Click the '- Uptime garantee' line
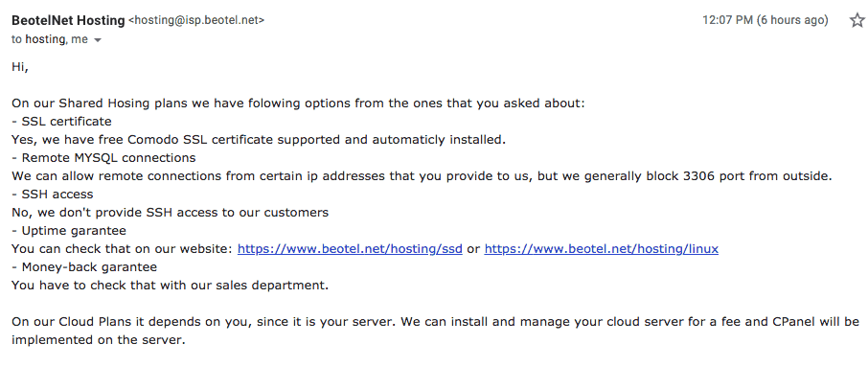The image size is (868, 367). point(69,231)
